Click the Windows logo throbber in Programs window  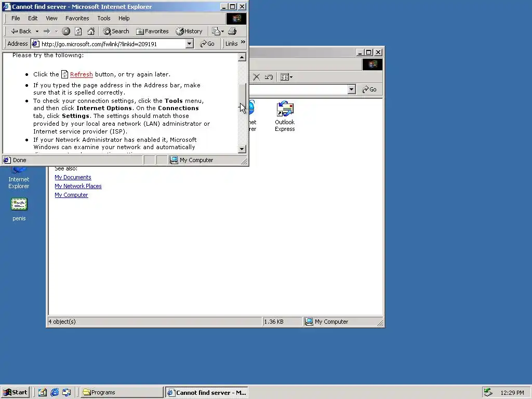[x=372, y=64]
